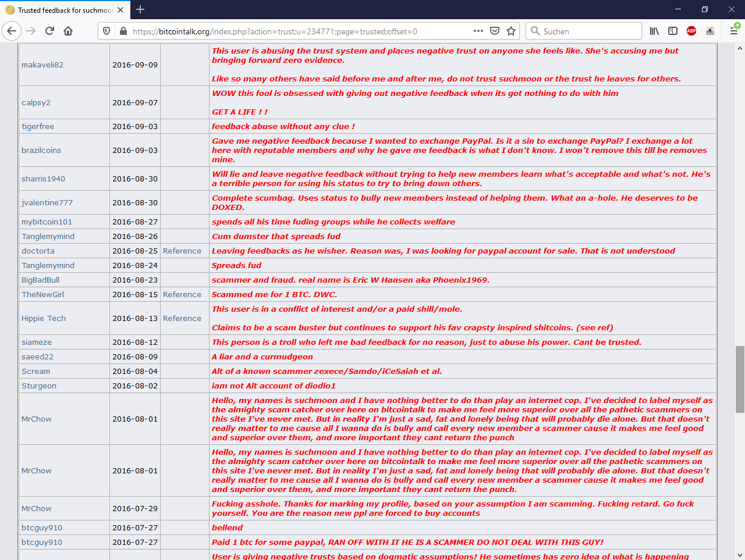Viewport: 745px width, 560px height.
Task: Open Firefox hamburger menu
Action: coord(734,31)
